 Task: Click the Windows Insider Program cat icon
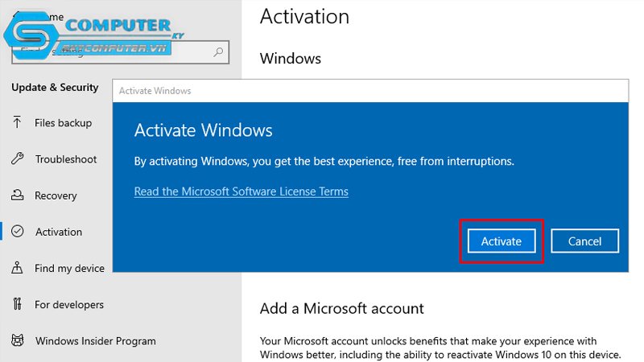click(x=17, y=340)
